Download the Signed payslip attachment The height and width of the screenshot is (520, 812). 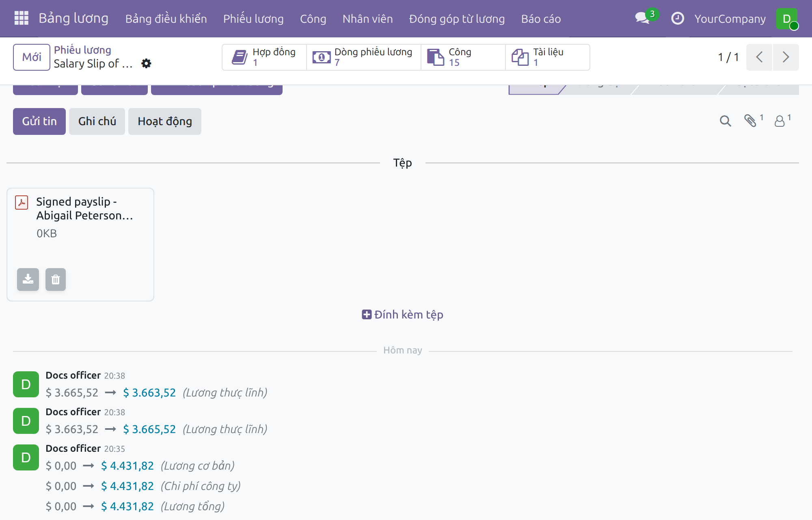(28, 279)
